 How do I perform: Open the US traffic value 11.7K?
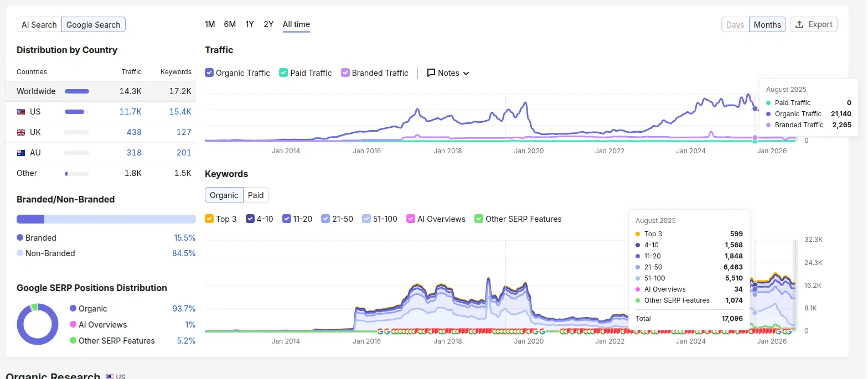tap(131, 112)
